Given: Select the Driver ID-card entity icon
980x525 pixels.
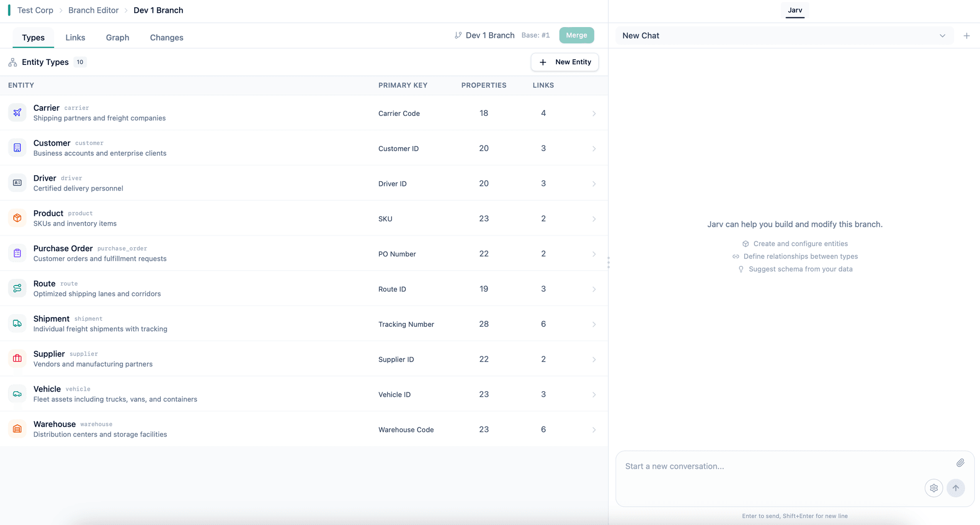Looking at the screenshot, I should [17, 183].
